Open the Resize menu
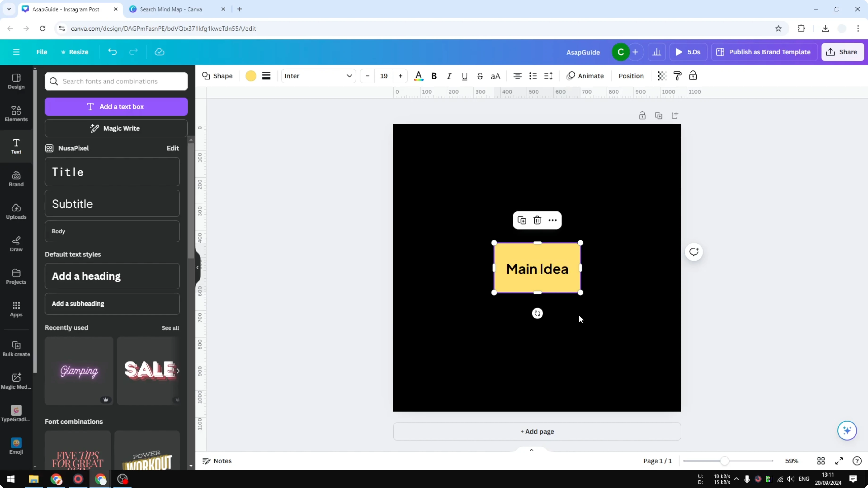This screenshot has height=488, width=868. [x=75, y=52]
